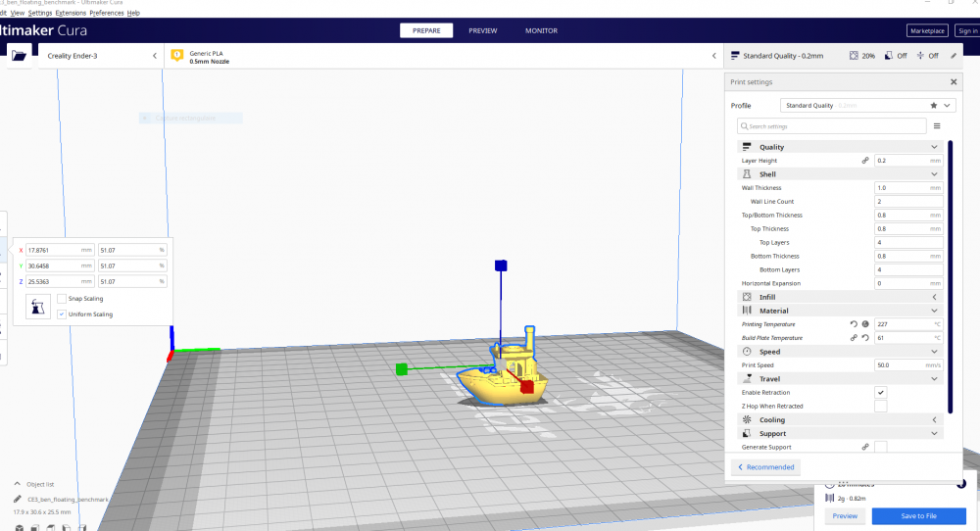Open the Extensions menu

tap(71, 13)
